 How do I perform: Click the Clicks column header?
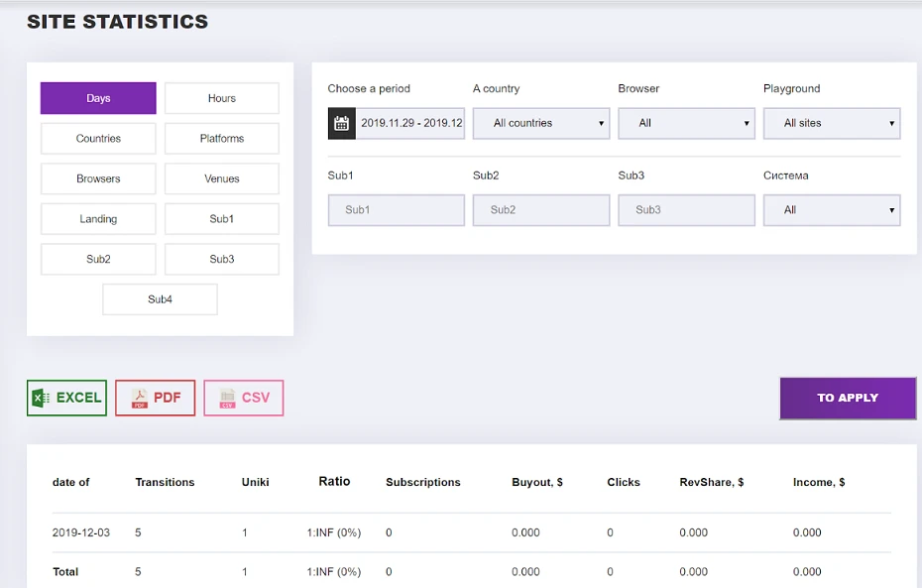pyautogui.click(x=624, y=482)
